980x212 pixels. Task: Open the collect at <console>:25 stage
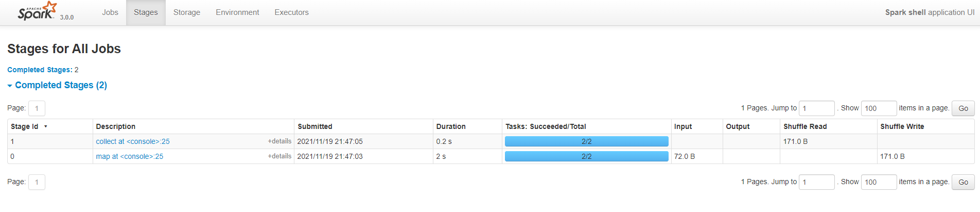pos(133,141)
